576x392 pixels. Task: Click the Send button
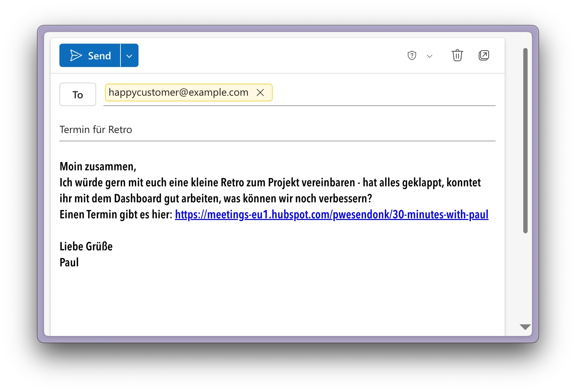point(90,56)
